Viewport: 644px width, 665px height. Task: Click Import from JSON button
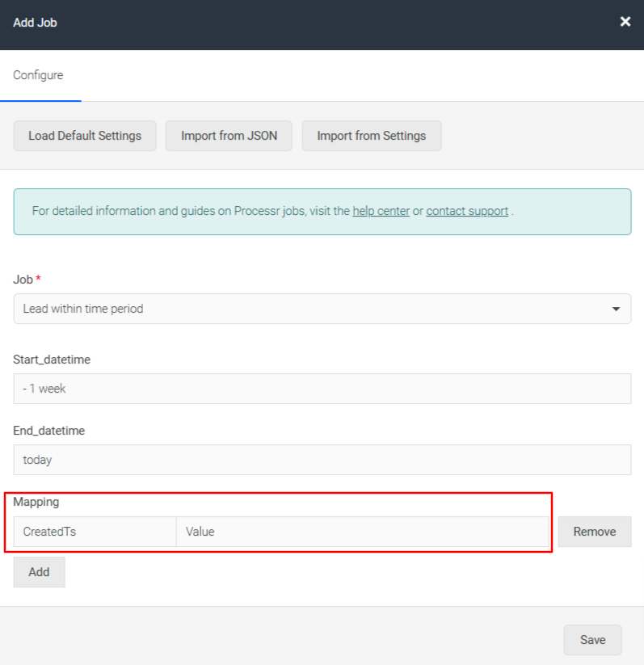tap(229, 136)
